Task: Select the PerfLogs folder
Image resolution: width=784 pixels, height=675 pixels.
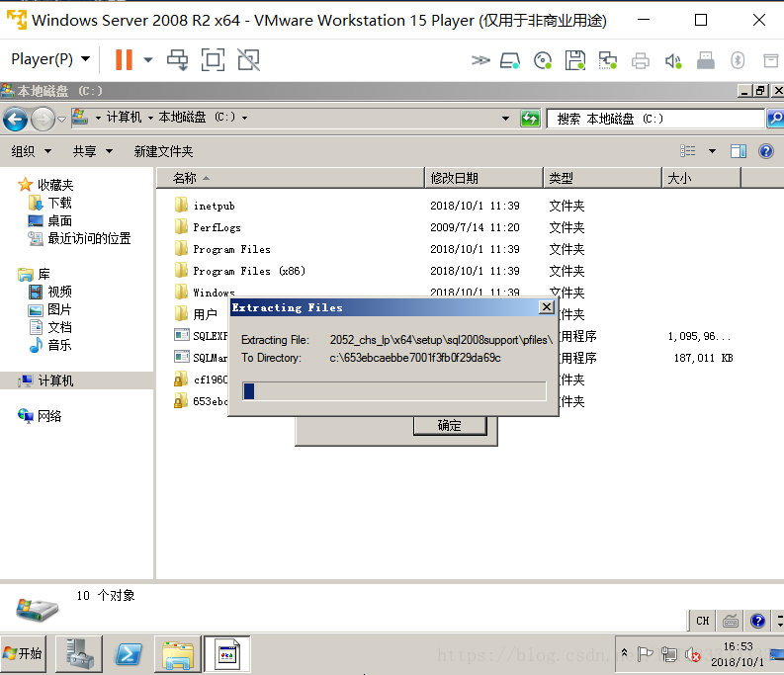Action: click(217, 227)
